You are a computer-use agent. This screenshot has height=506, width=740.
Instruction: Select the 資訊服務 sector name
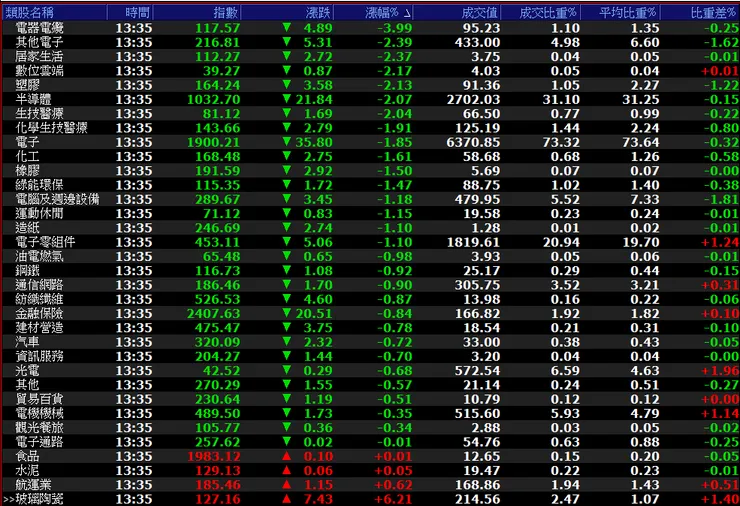pos(39,356)
